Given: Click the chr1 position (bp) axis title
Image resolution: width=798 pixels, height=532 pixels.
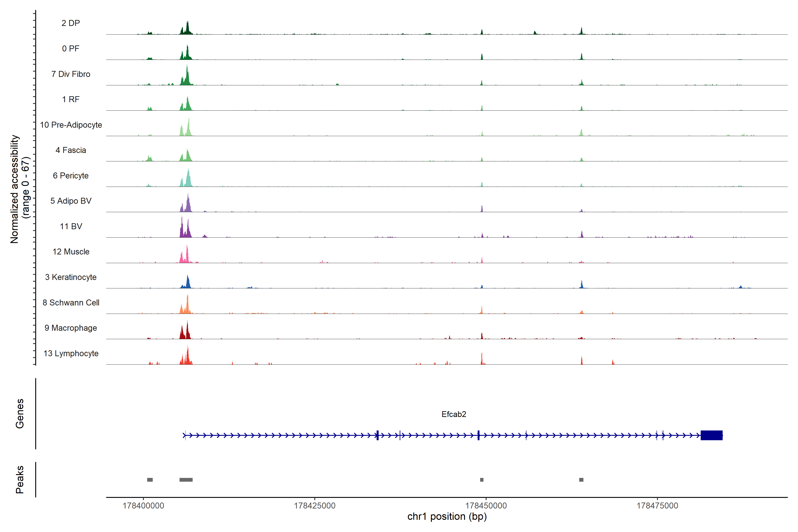Looking at the screenshot, I should [447, 517].
